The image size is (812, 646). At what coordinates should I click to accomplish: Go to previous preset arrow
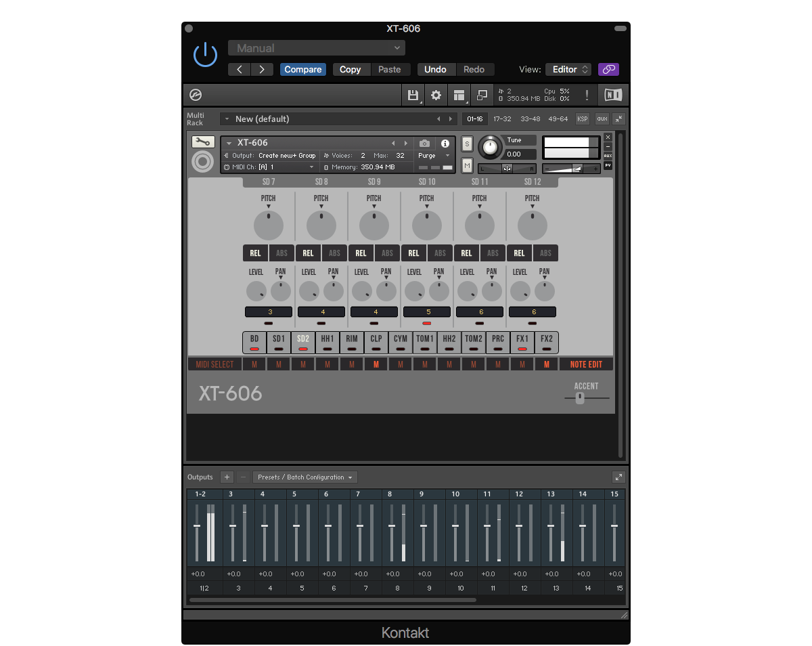point(240,69)
